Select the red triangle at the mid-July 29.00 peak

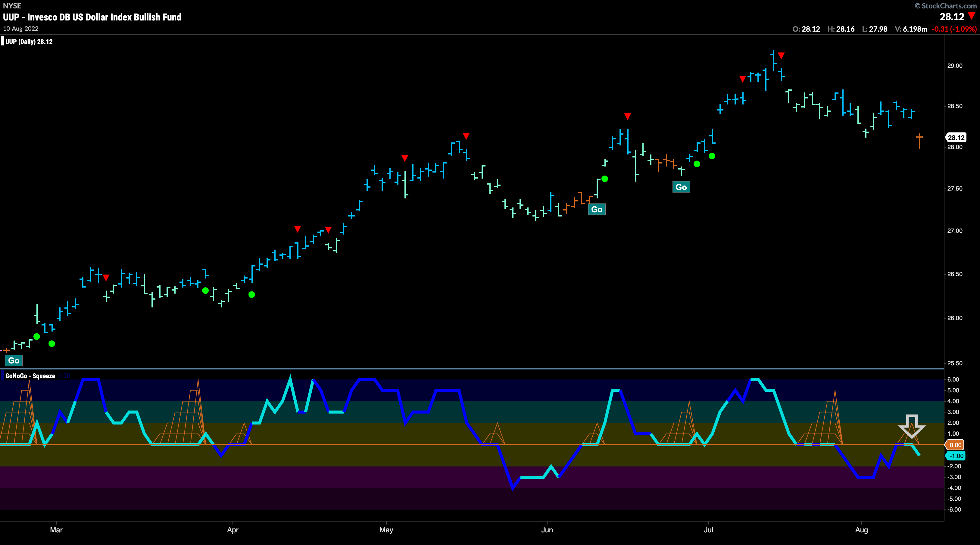781,55
